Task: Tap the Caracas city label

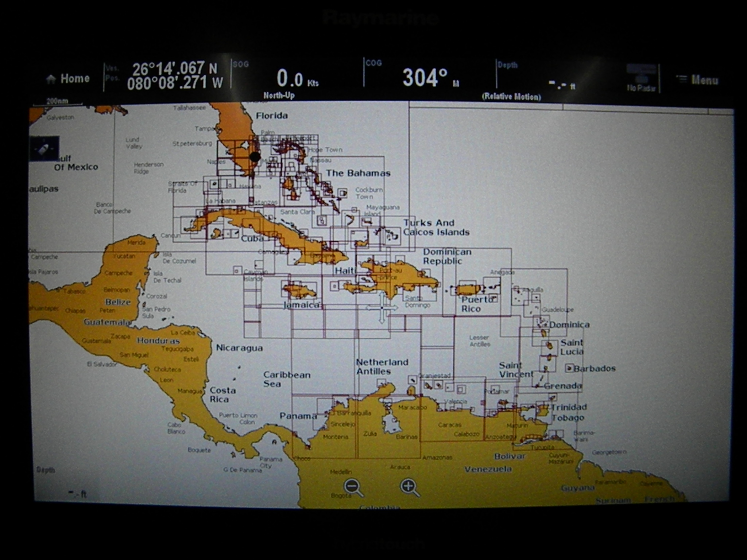Action: tap(449, 425)
